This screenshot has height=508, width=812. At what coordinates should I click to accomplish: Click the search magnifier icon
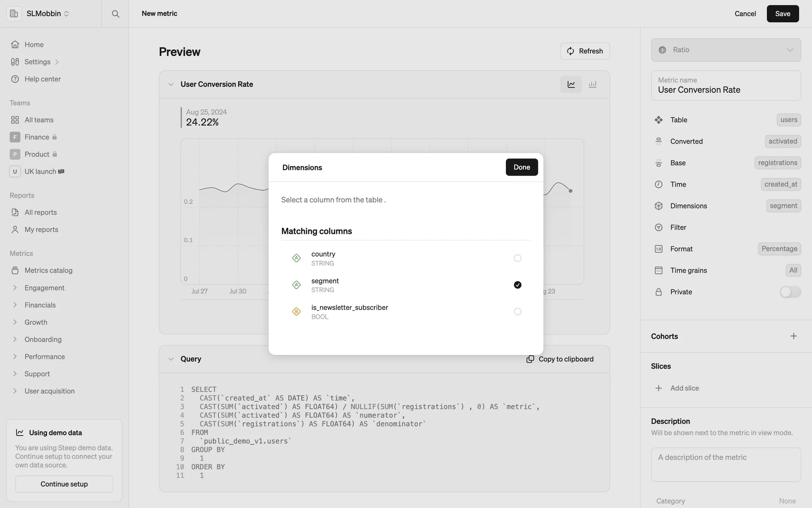point(115,14)
